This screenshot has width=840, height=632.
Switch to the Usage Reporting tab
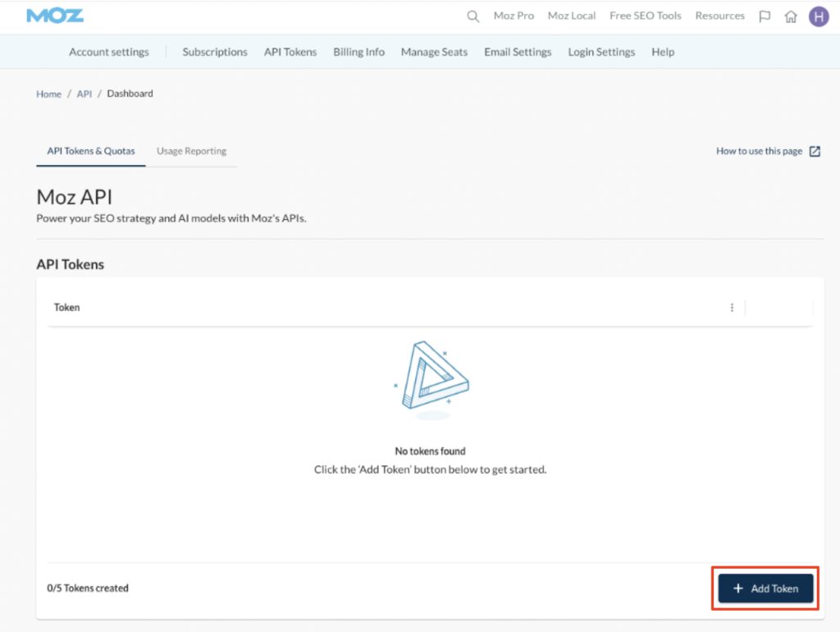click(191, 151)
